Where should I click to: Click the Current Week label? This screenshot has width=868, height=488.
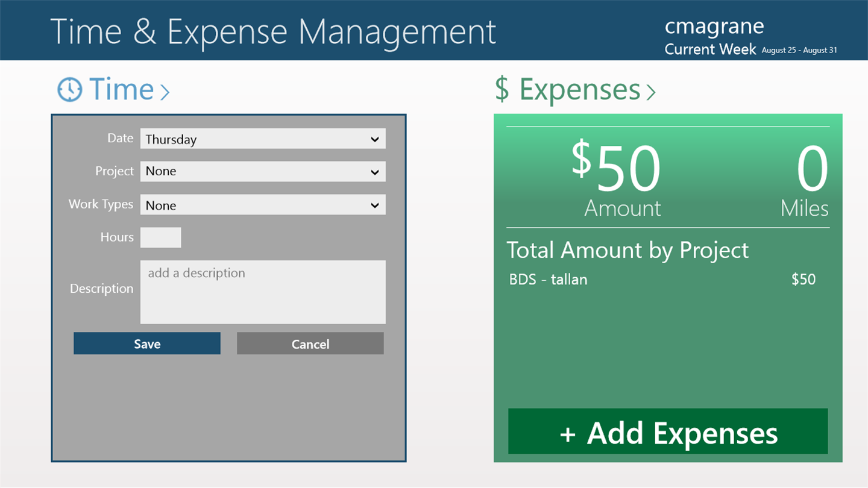point(710,49)
